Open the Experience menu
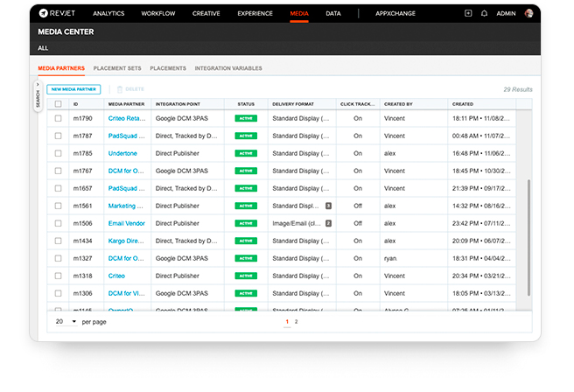The height and width of the screenshot is (392, 574). [255, 13]
